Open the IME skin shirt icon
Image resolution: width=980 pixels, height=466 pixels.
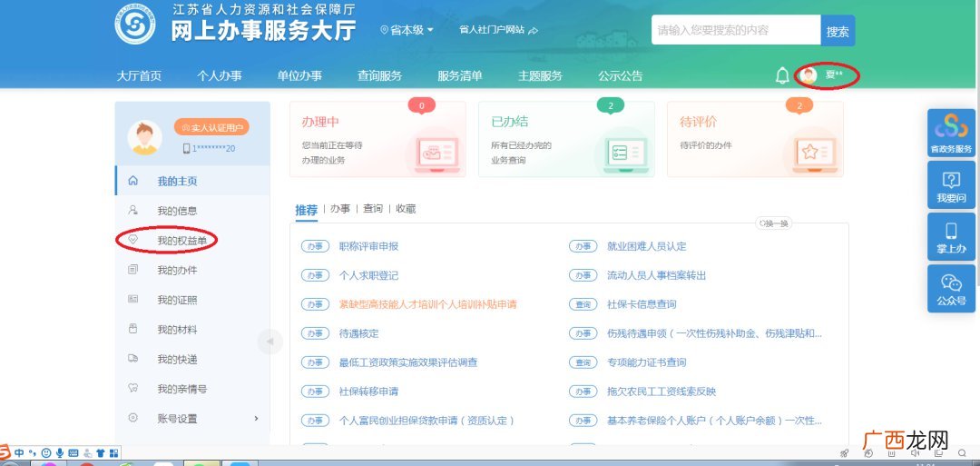(x=100, y=452)
